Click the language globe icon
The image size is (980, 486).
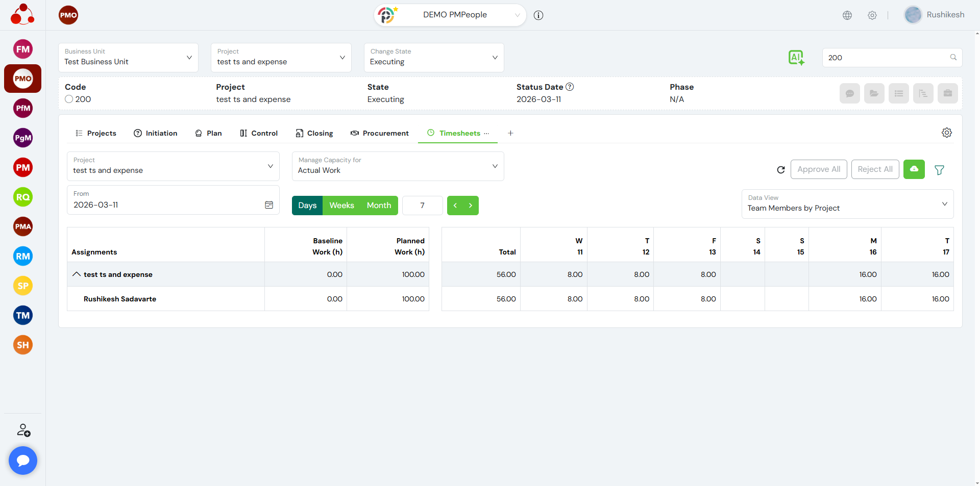click(x=847, y=15)
